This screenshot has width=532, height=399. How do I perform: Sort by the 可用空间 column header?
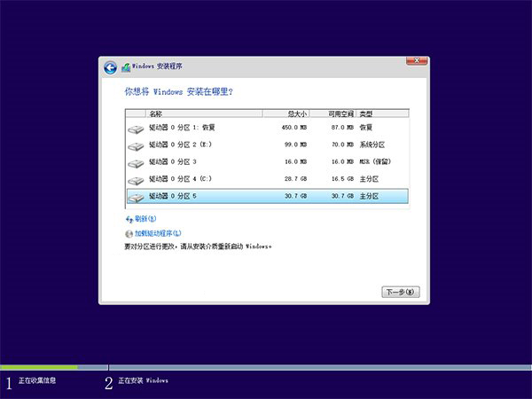coord(332,113)
